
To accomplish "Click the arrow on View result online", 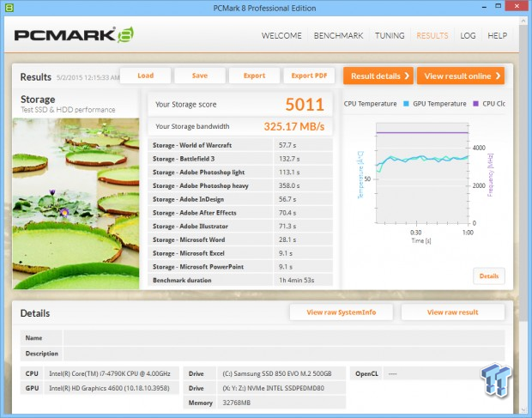I will coord(498,76).
